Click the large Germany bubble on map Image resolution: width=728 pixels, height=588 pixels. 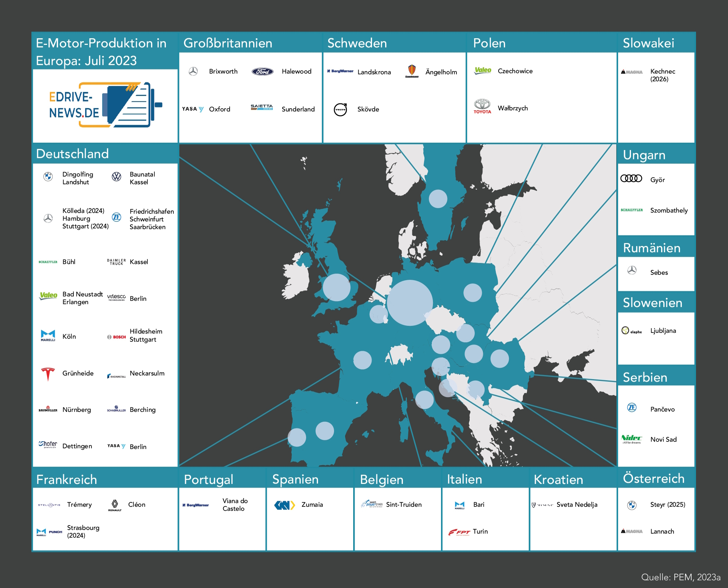click(x=410, y=303)
